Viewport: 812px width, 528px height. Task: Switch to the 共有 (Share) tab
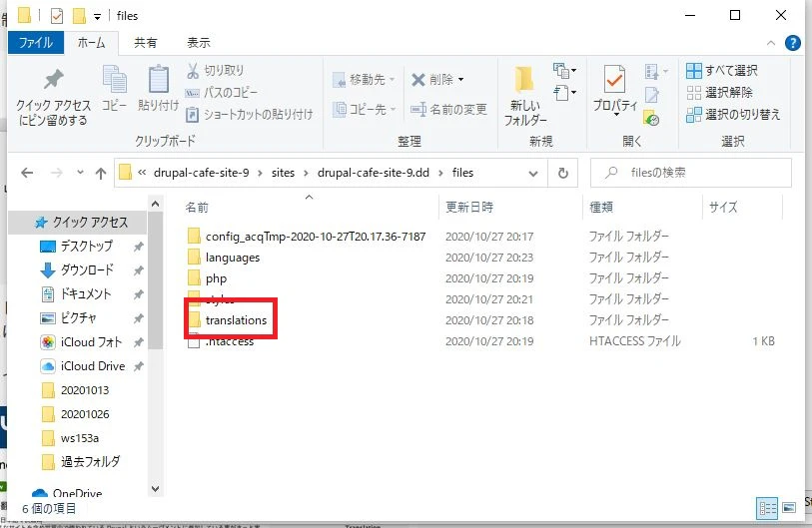146,43
